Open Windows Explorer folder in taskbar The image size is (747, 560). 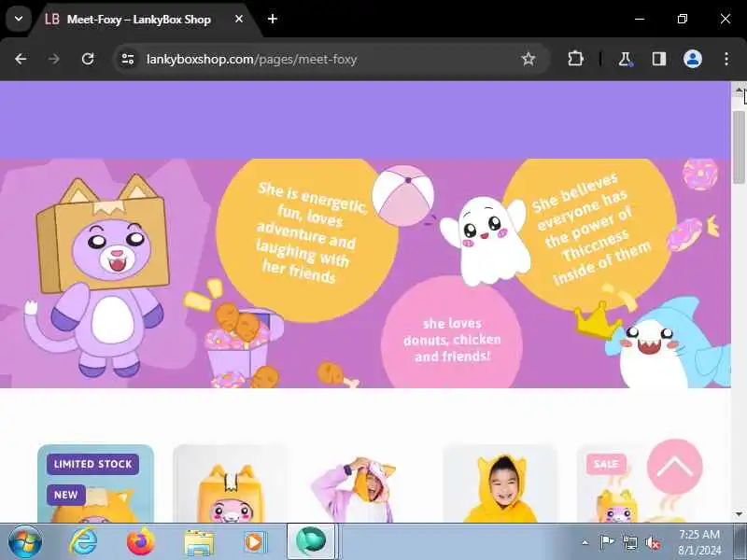point(199,543)
